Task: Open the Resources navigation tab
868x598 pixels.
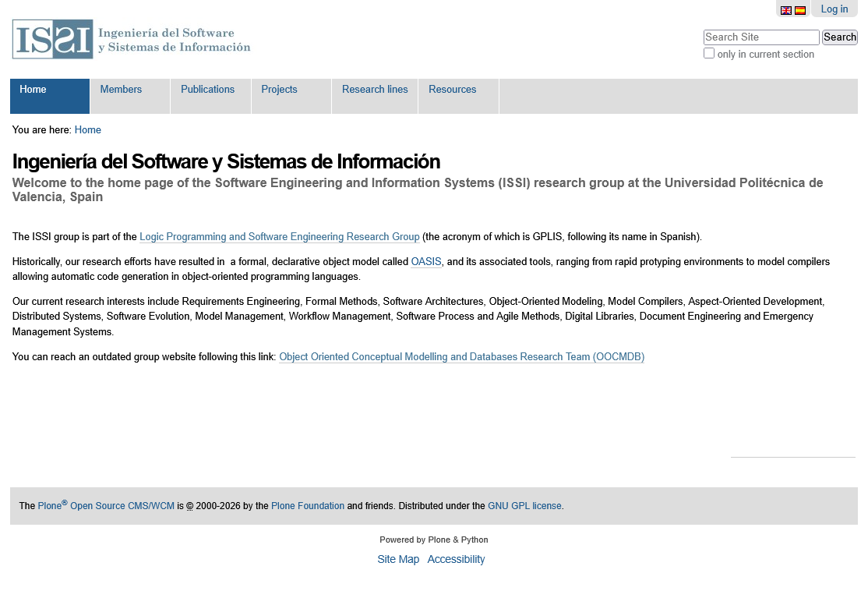Action: tap(452, 90)
